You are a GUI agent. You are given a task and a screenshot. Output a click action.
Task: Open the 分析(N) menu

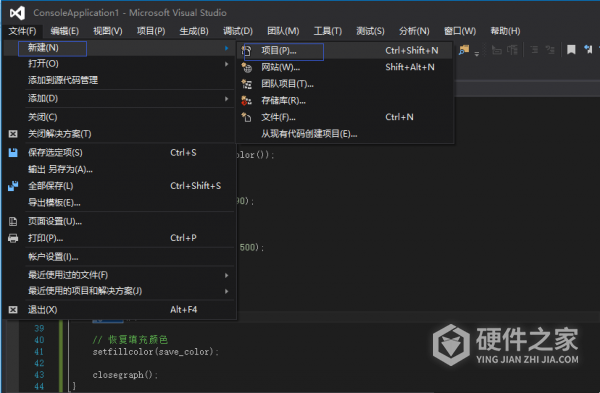(x=414, y=31)
